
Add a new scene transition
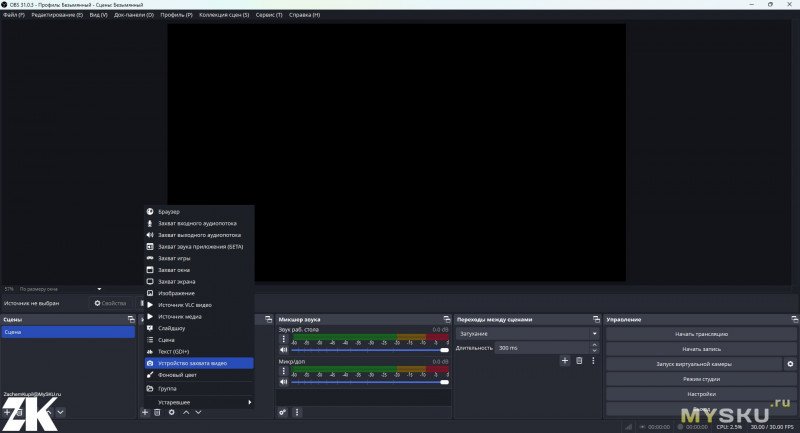click(x=565, y=361)
